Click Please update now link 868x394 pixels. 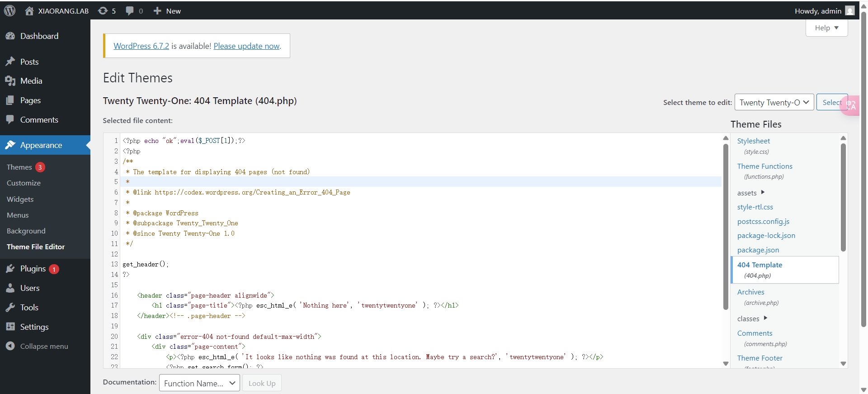[247, 46]
